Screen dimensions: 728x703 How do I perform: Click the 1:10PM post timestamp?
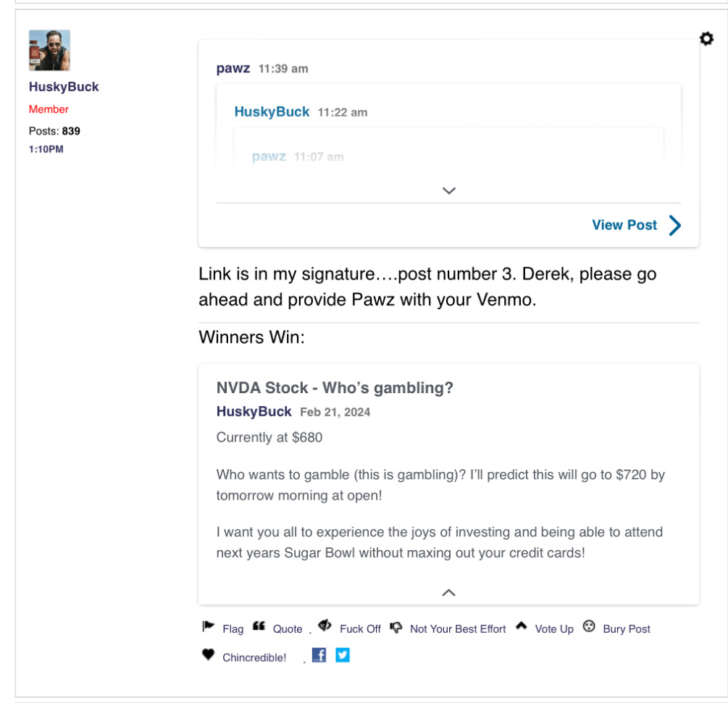click(46, 149)
